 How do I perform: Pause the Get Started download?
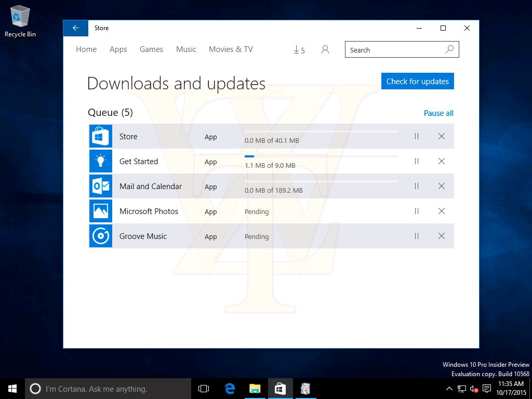click(x=416, y=161)
